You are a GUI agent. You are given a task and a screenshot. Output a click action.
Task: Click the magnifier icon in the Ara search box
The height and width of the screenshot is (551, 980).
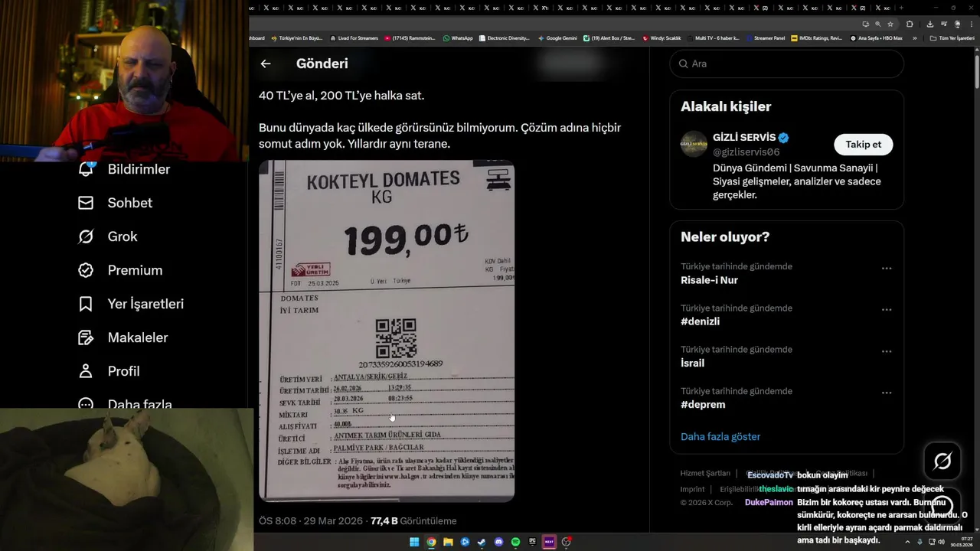tap(682, 64)
